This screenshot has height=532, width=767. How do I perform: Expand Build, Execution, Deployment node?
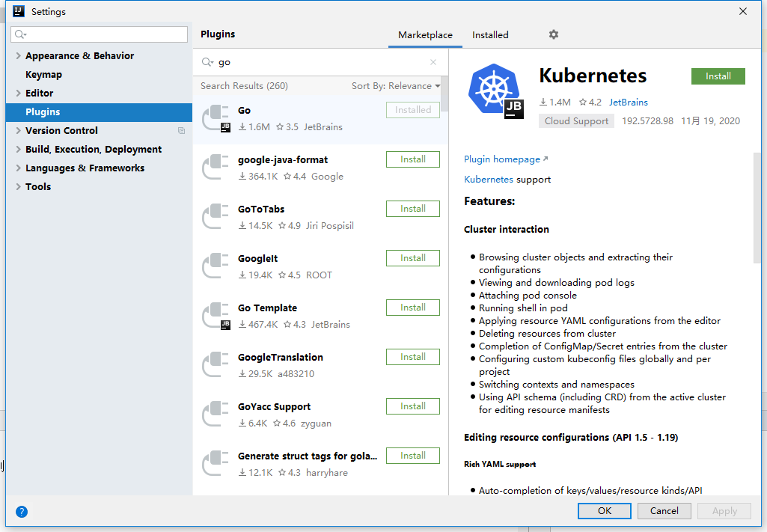[x=18, y=149]
